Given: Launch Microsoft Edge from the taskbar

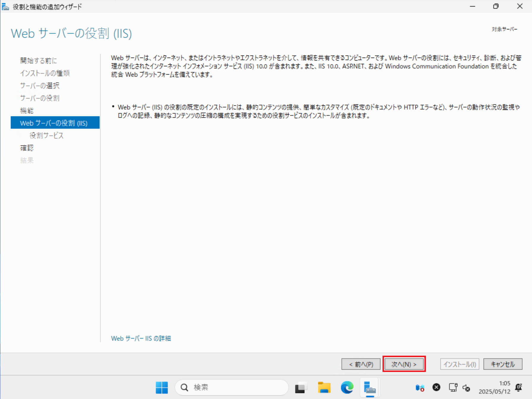Looking at the screenshot, I should (x=347, y=387).
